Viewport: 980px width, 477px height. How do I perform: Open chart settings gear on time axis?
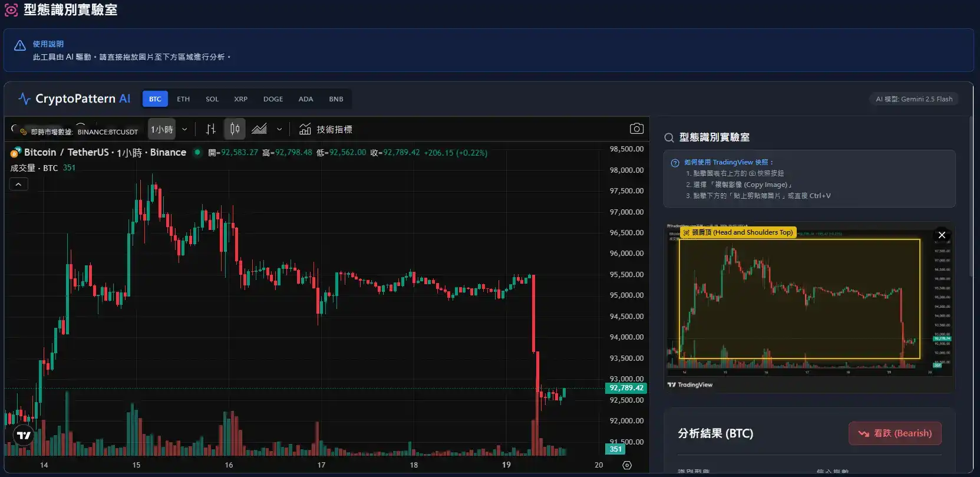point(627,465)
